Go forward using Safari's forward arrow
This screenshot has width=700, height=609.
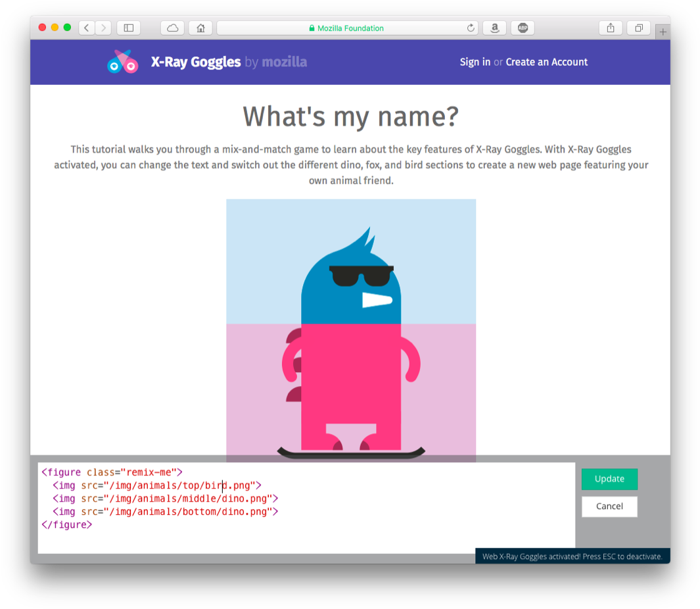[103, 28]
